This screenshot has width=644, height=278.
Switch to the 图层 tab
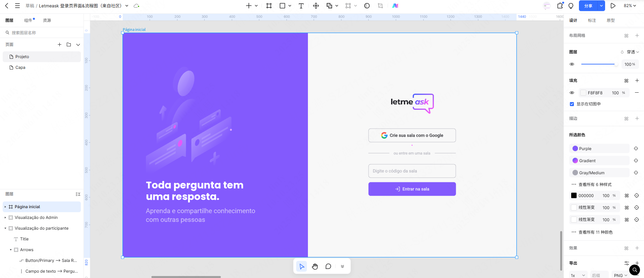pos(9,20)
